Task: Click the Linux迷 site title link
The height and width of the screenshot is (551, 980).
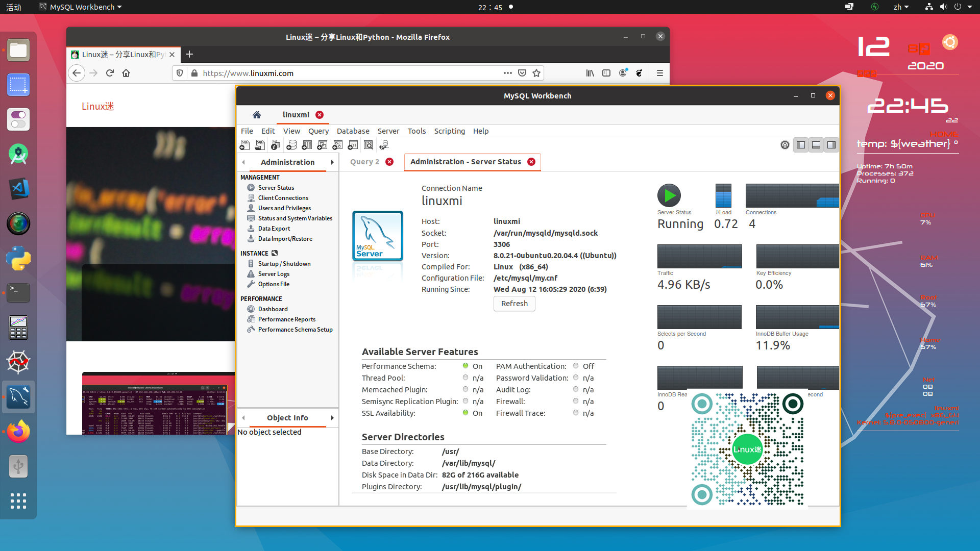Action: click(x=98, y=106)
